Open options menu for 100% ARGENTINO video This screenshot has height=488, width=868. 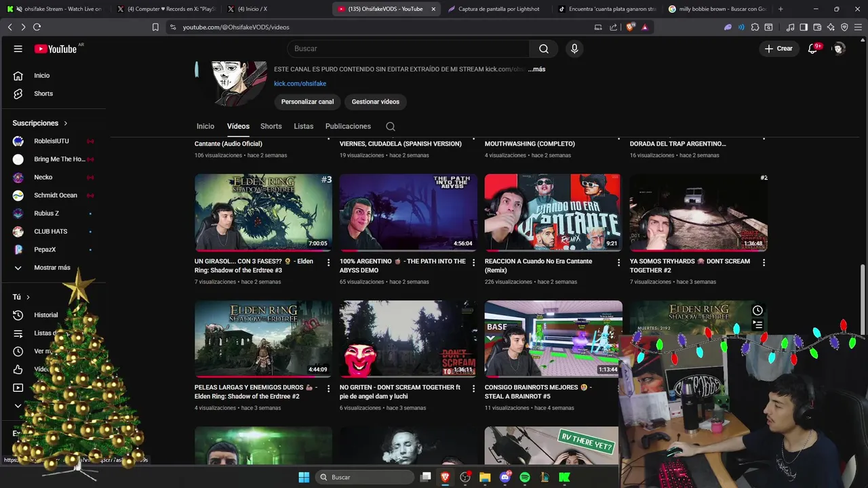click(x=474, y=262)
